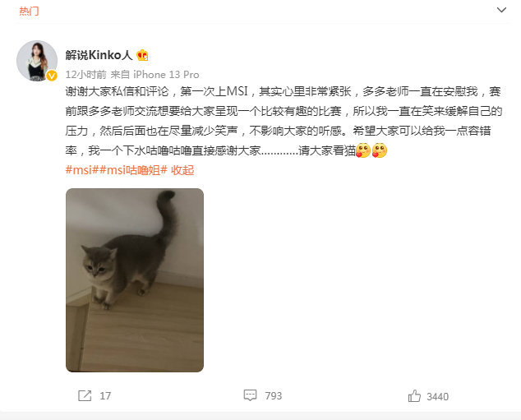Open 解说Kinko人 profile name
This screenshot has width=521, height=420.
[99, 55]
